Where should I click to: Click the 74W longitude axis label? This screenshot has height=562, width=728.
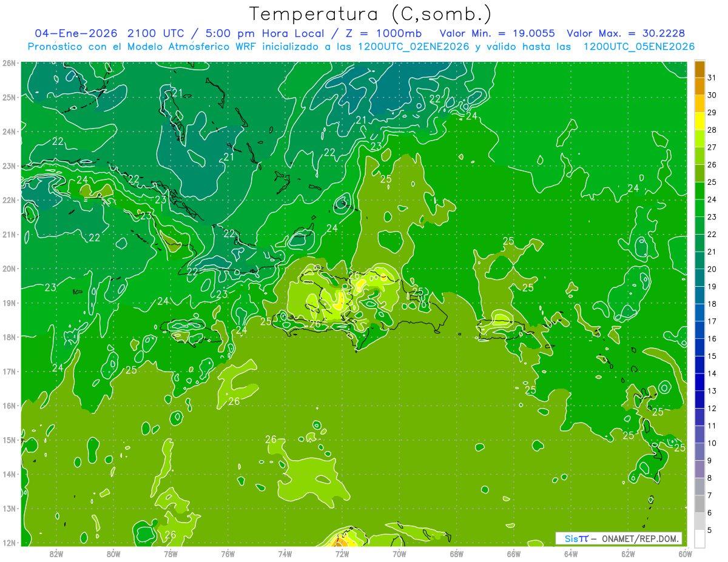click(x=285, y=554)
